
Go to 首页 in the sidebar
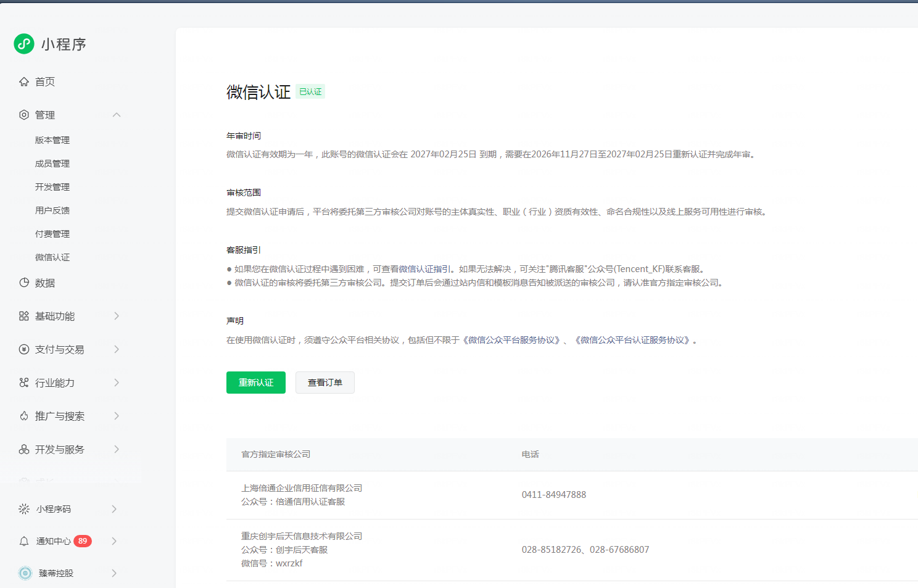point(45,81)
